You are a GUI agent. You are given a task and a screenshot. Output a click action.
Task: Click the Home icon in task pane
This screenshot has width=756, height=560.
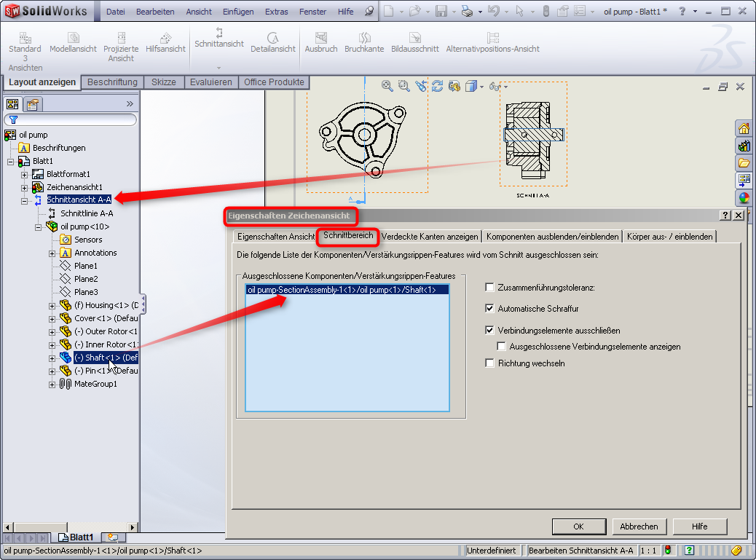(x=744, y=129)
